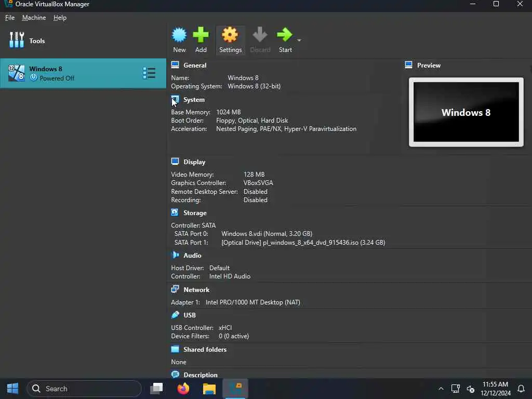Click the xHCI USB controller value

[x=225, y=328]
